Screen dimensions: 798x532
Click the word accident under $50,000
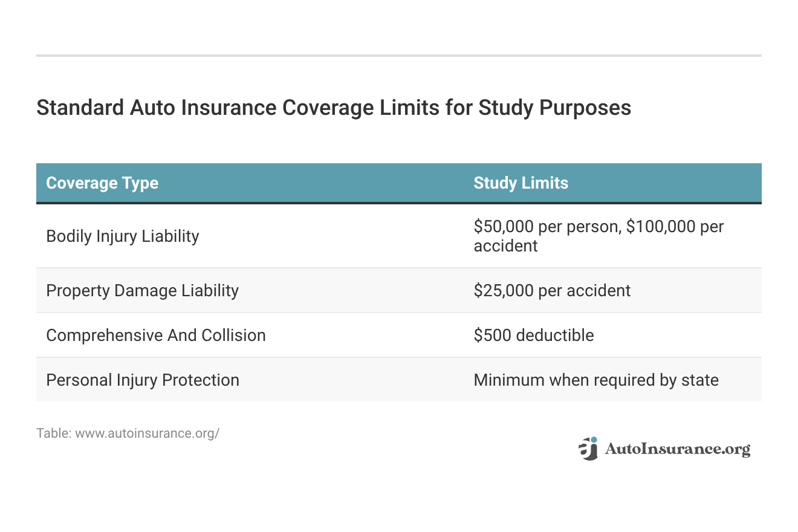(505, 245)
